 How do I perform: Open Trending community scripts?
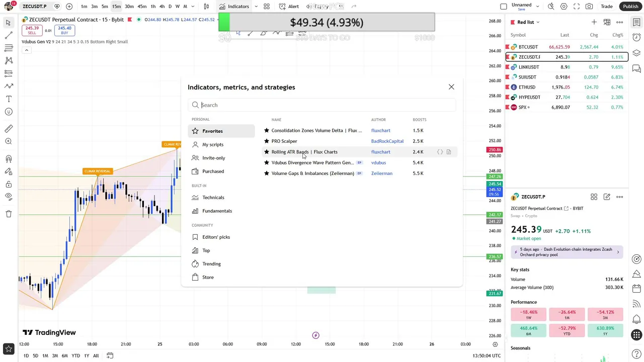pos(221,264)
